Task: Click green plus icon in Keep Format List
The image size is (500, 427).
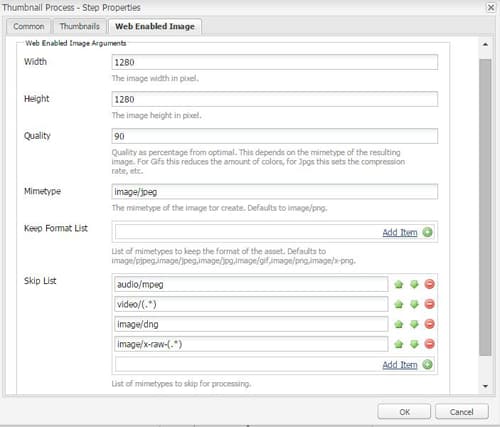Action: [x=427, y=232]
